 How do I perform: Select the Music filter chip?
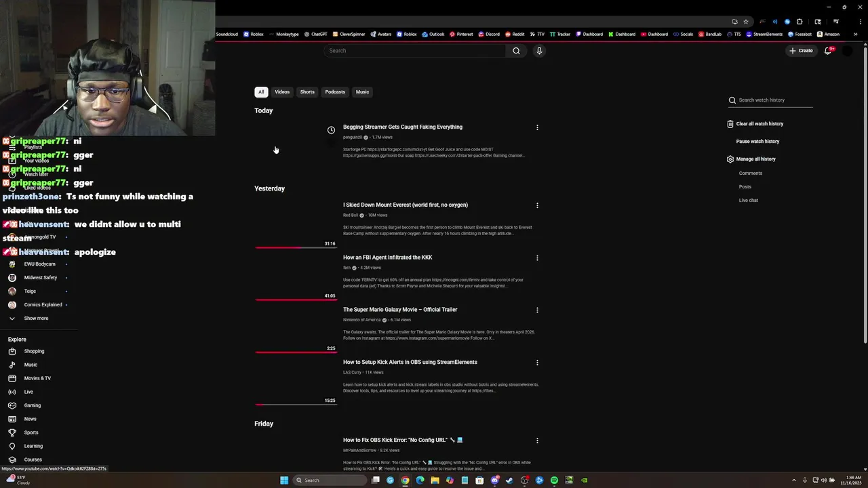[363, 92]
